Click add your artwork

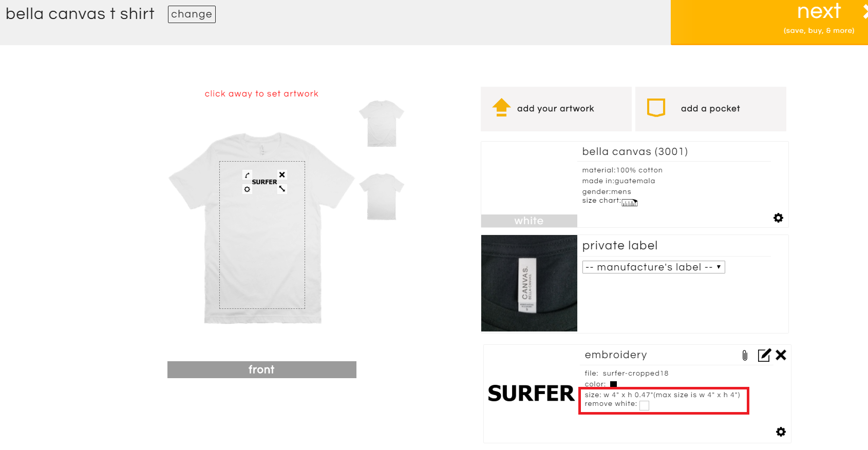[x=555, y=108]
